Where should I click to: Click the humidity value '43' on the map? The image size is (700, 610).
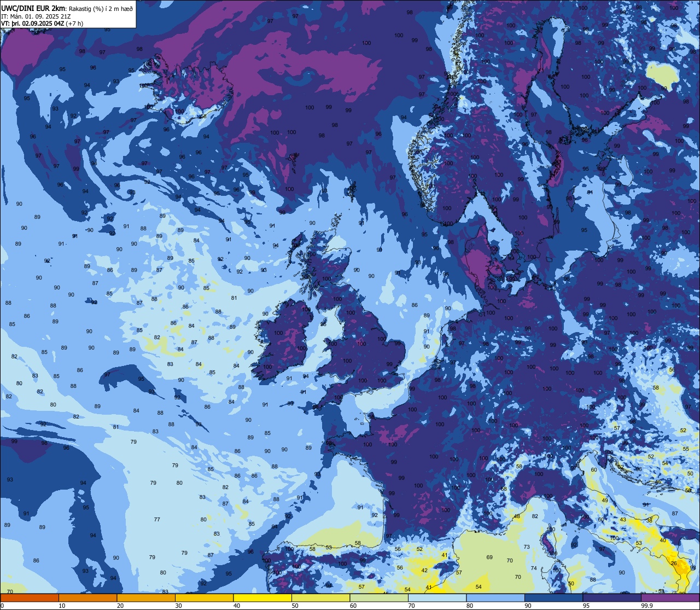pyautogui.click(x=623, y=520)
